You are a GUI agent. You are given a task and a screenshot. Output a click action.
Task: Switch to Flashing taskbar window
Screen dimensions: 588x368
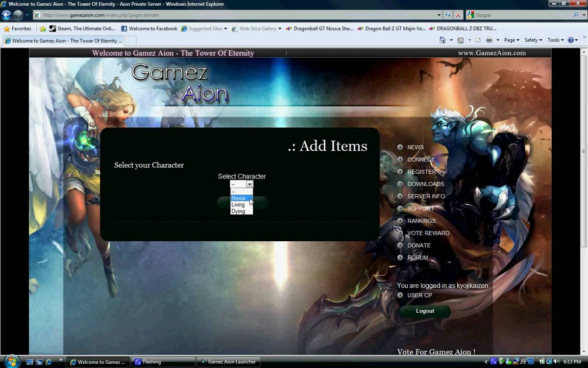(x=163, y=362)
